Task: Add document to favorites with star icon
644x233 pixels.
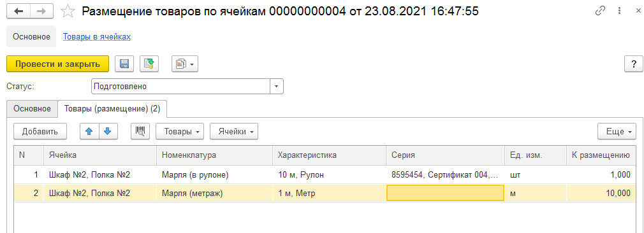Action: pos(68,11)
